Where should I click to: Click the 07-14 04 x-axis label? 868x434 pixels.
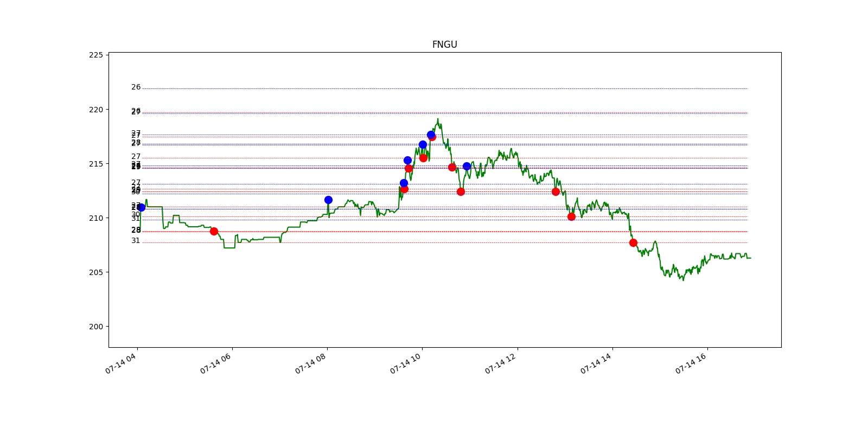coord(122,363)
